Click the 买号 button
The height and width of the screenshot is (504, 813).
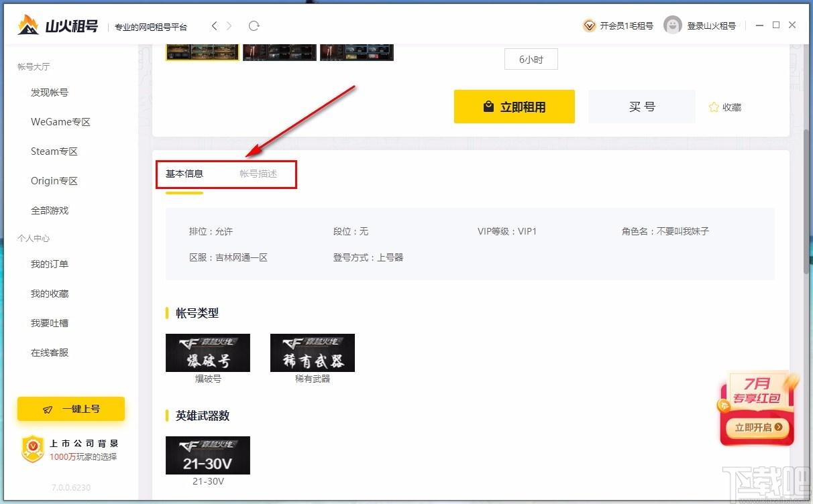pyautogui.click(x=642, y=107)
